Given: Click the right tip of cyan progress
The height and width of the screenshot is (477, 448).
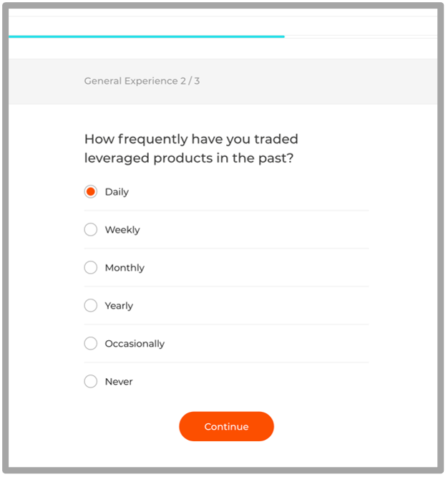Looking at the screenshot, I should [283, 37].
